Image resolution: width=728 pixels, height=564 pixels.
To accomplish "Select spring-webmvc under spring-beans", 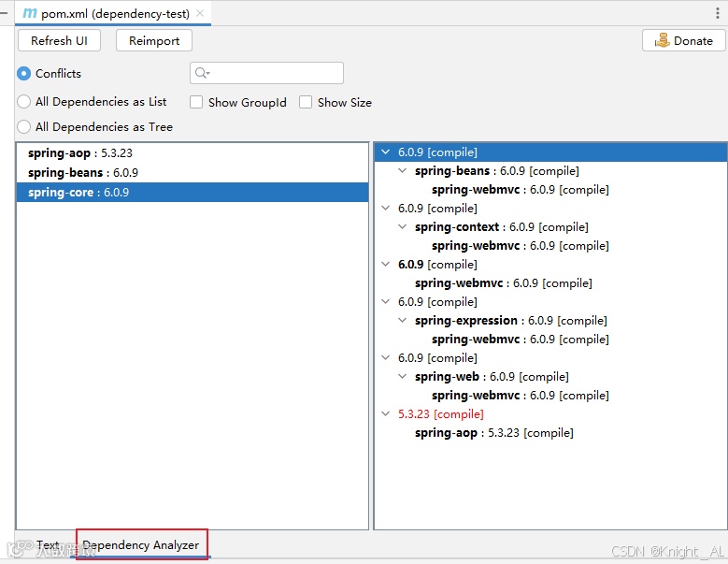I will tap(520, 190).
